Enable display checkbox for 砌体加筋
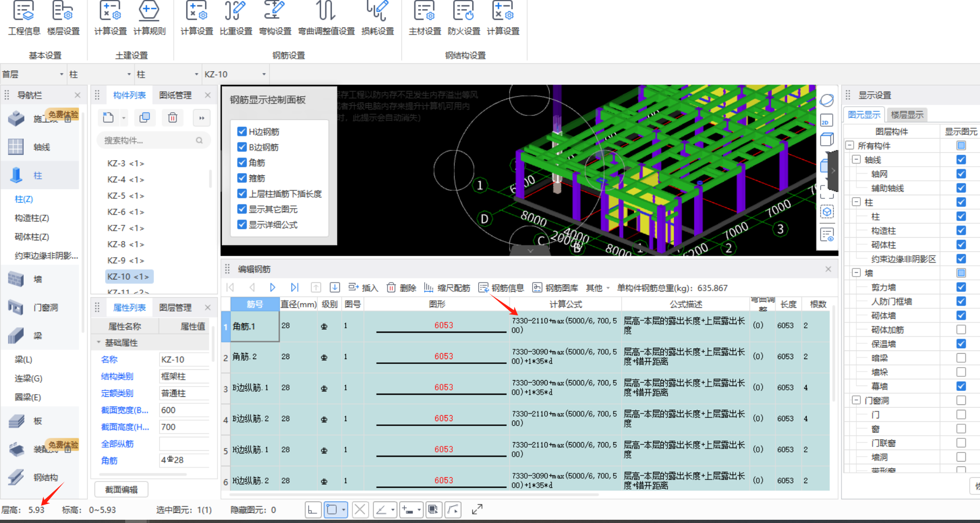Viewport: 980px width, 523px height. pyautogui.click(x=961, y=329)
